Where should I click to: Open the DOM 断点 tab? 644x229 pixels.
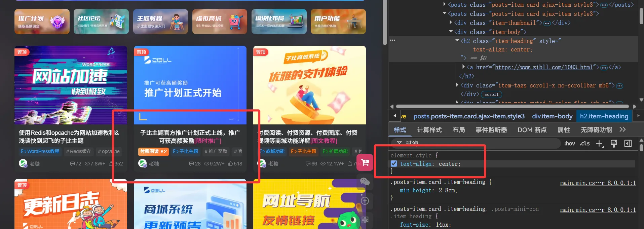(532, 130)
